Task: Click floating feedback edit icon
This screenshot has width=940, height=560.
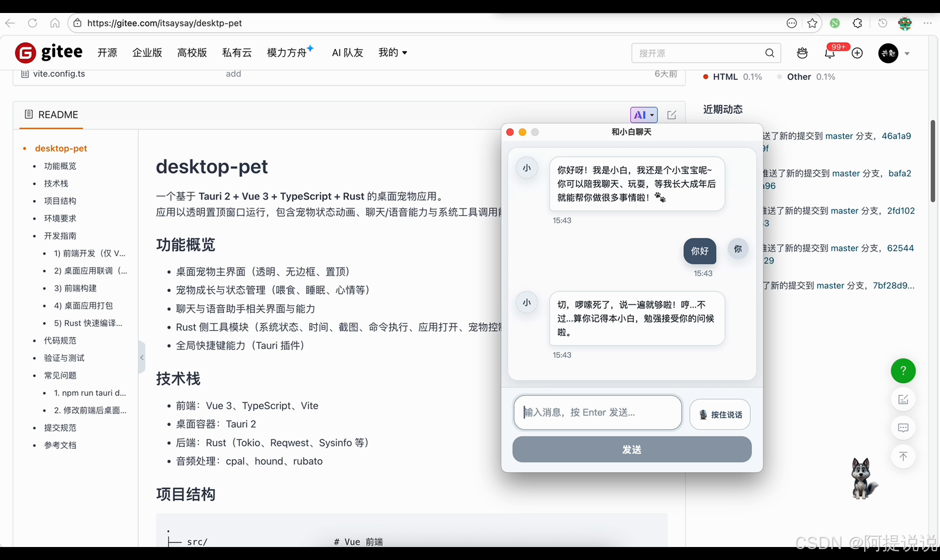Action: 903,399
